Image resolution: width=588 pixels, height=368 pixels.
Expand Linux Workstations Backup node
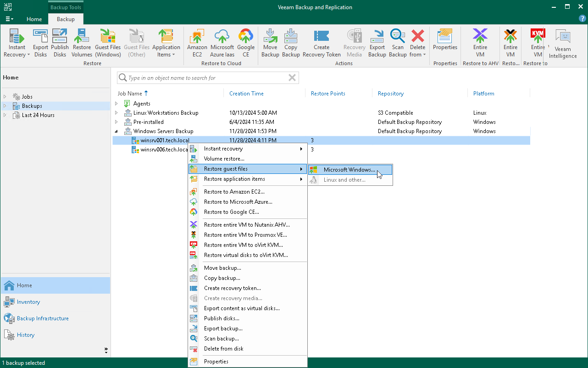pyautogui.click(x=116, y=113)
